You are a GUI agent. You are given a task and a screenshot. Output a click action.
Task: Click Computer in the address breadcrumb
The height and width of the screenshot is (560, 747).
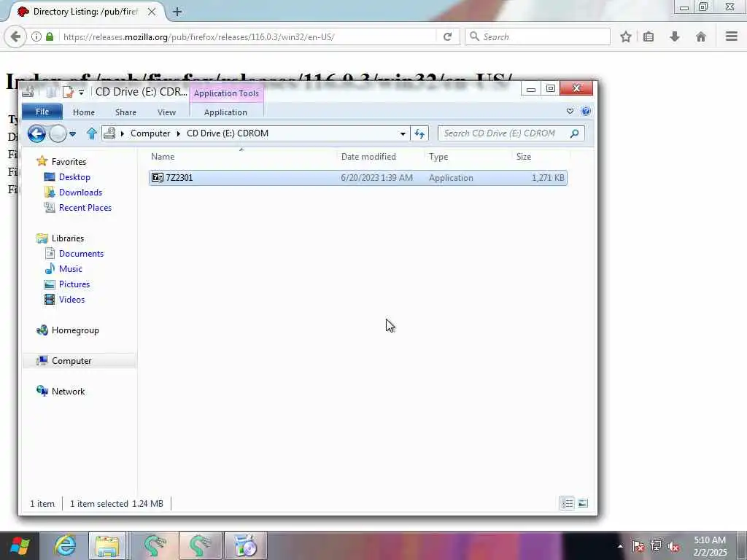coord(150,133)
